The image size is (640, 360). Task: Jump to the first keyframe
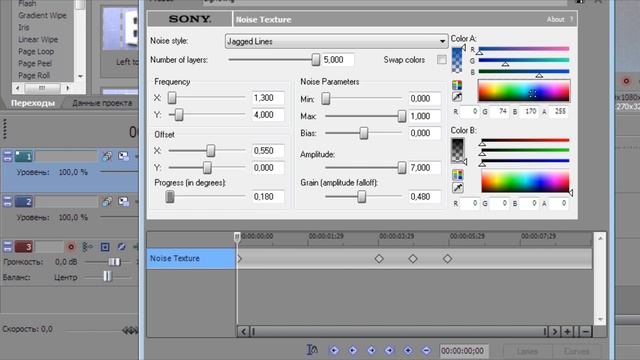click(334, 350)
